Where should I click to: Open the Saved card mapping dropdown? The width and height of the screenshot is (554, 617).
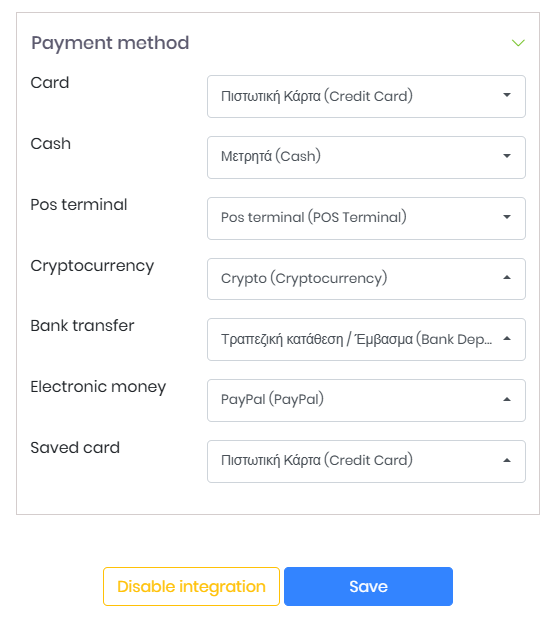[x=366, y=462]
